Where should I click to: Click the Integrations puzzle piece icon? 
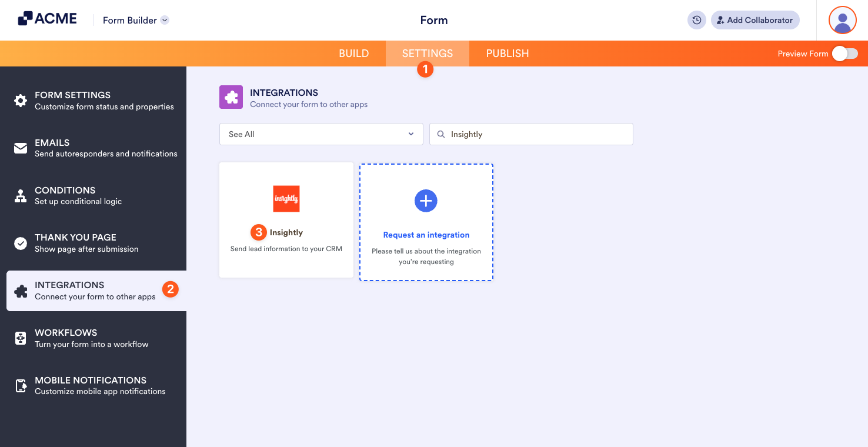point(21,291)
